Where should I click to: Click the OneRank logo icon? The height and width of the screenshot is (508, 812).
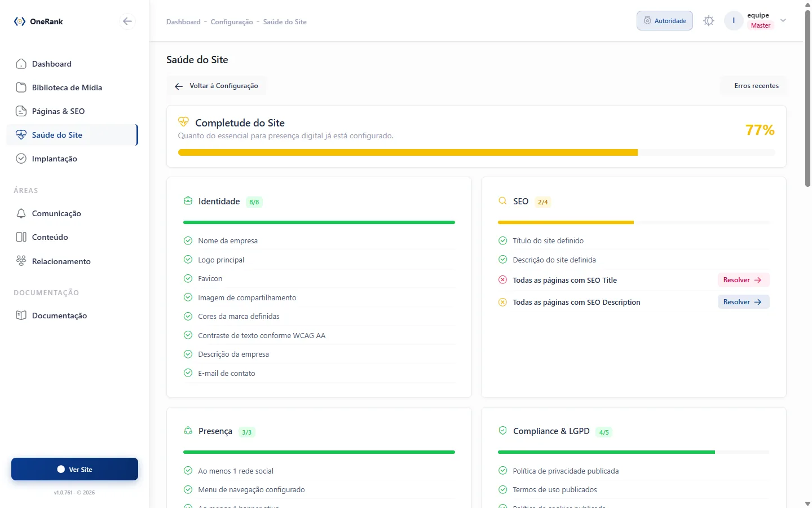20,21
